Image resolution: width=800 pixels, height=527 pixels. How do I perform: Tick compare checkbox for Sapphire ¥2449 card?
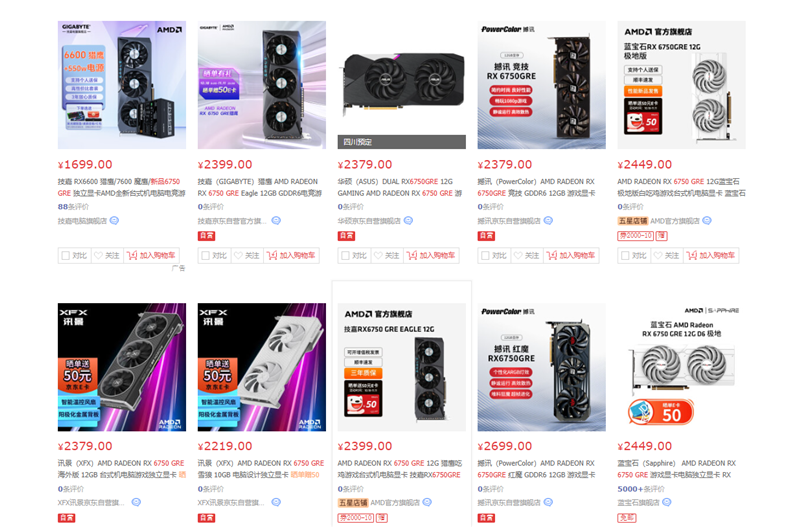[625, 256]
